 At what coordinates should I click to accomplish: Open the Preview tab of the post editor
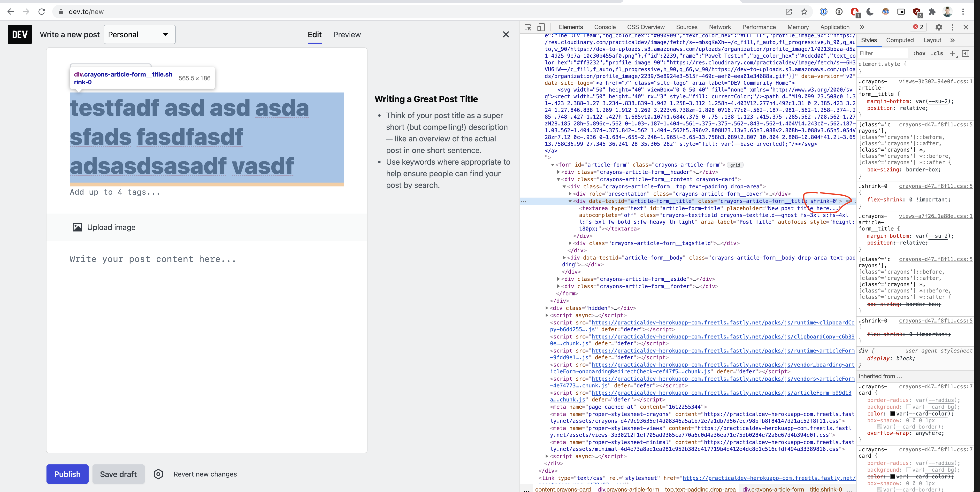[347, 34]
